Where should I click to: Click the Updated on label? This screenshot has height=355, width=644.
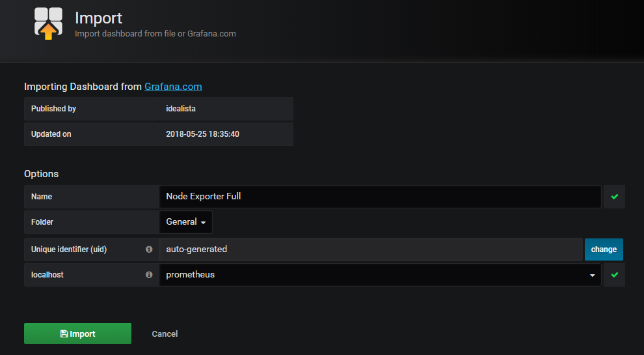pos(51,134)
